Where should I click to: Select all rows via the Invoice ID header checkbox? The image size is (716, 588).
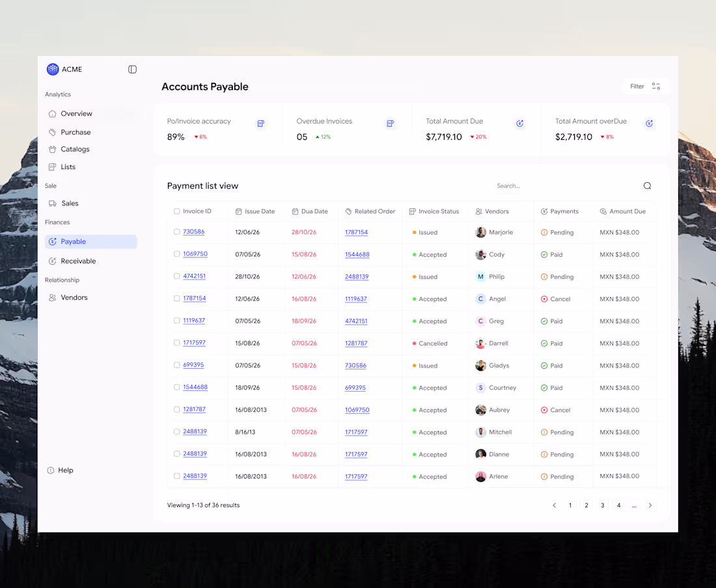tap(176, 211)
